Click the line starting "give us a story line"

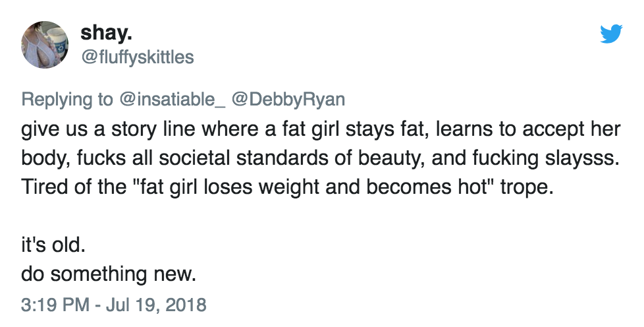(x=320, y=130)
